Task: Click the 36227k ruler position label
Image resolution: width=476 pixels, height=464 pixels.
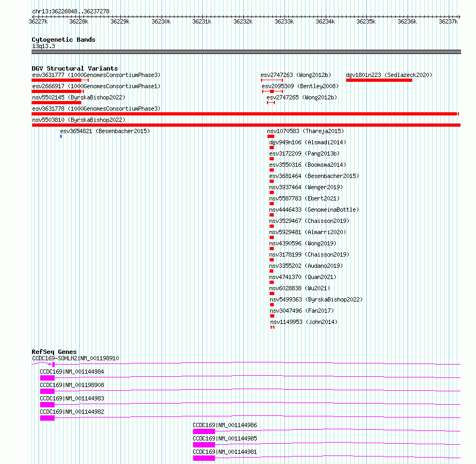Action: (38, 21)
